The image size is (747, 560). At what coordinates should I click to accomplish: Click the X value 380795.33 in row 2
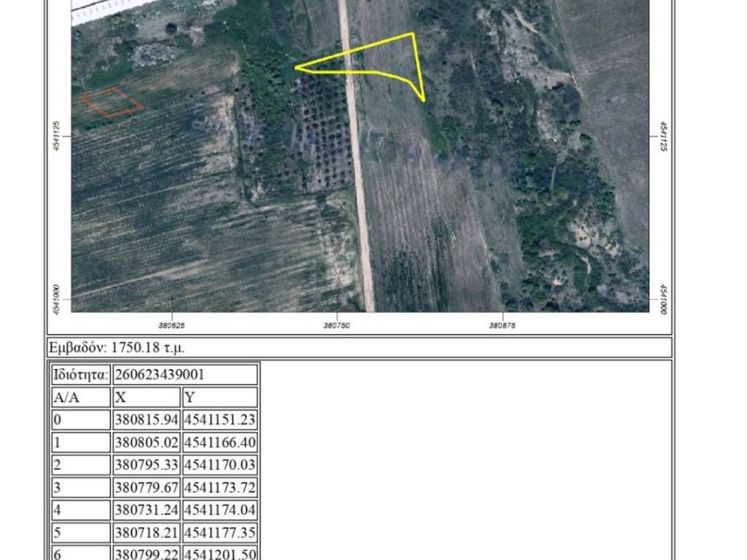coord(147,465)
